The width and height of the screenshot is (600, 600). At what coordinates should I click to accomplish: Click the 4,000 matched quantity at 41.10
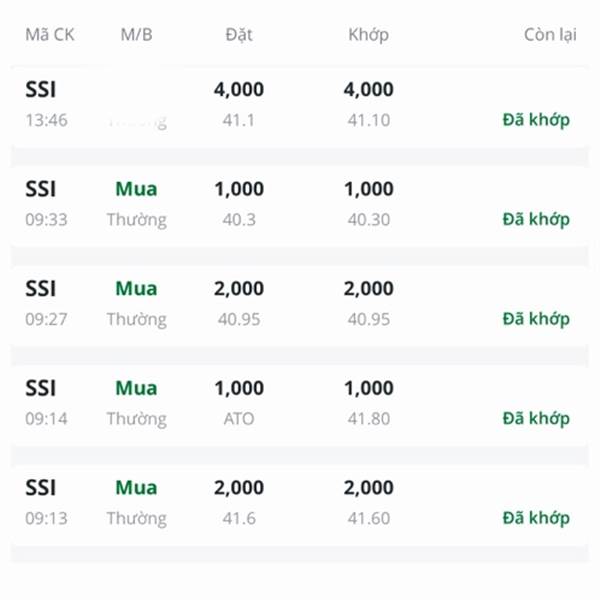[368, 90]
